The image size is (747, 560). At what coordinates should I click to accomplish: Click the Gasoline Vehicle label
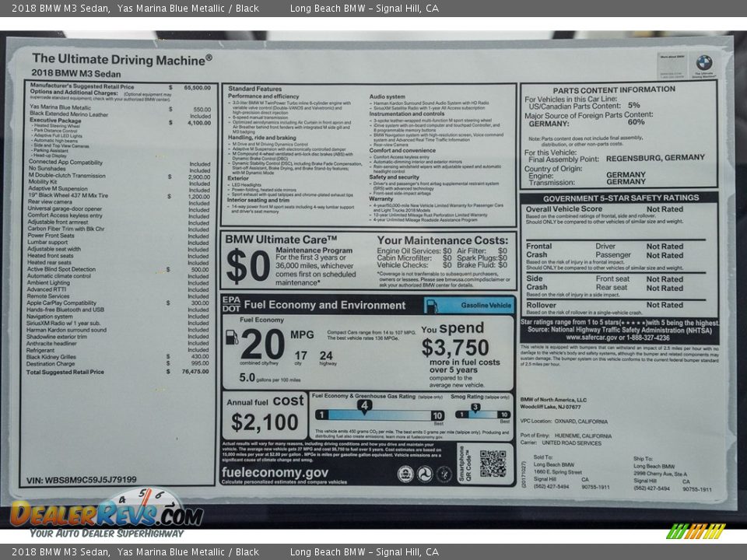pyautogui.click(x=486, y=306)
